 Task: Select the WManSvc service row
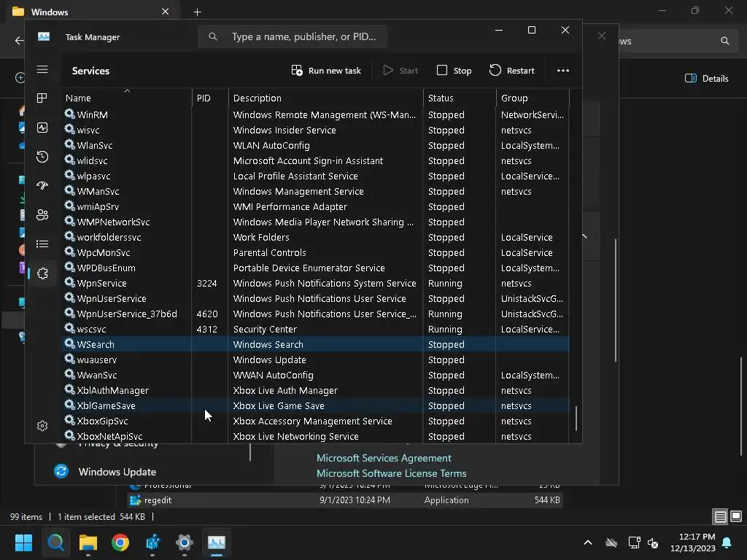315,192
